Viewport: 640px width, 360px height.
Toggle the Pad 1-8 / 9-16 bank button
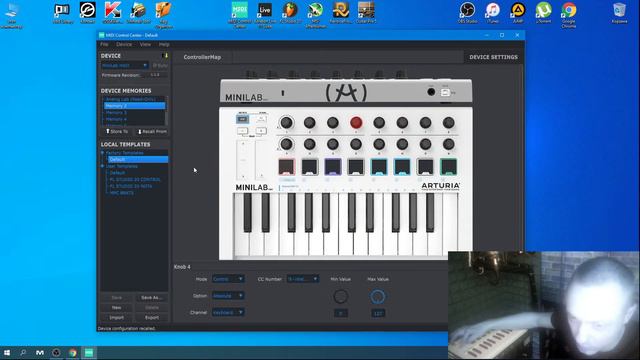(261, 119)
